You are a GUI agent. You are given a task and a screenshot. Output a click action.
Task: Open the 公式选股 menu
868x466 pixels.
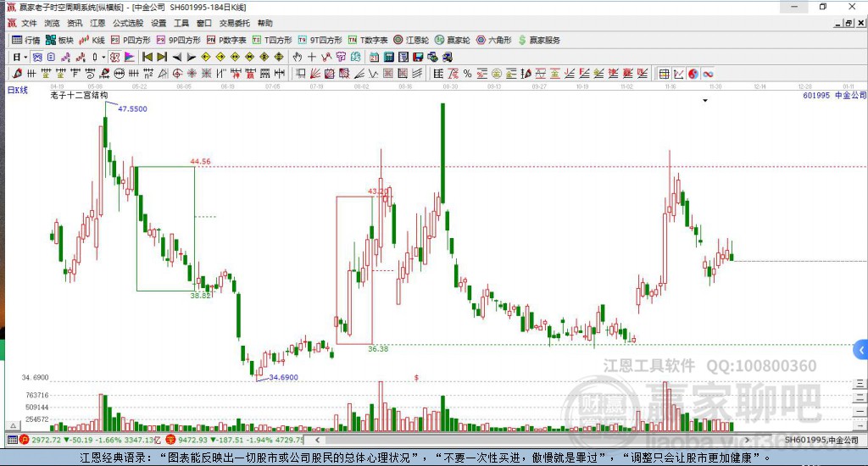pyautogui.click(x=128, y=23)
